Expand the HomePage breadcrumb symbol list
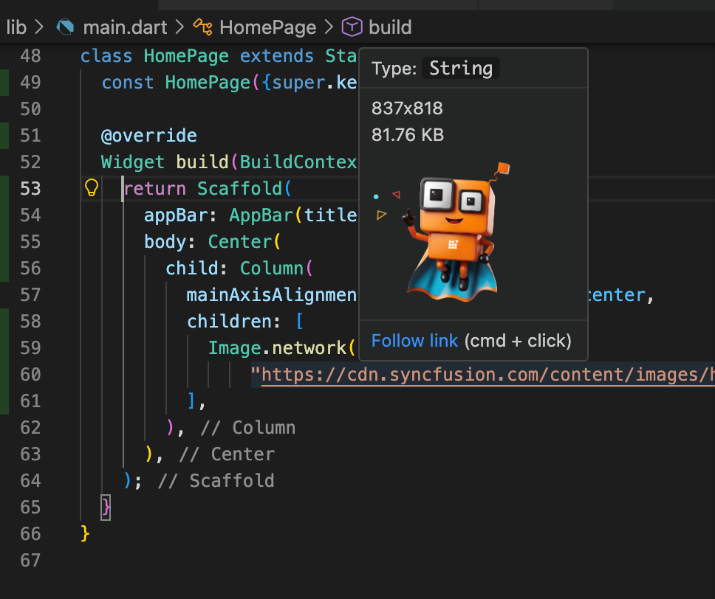Viewport: 715px width, 599px height. (267, 27)
